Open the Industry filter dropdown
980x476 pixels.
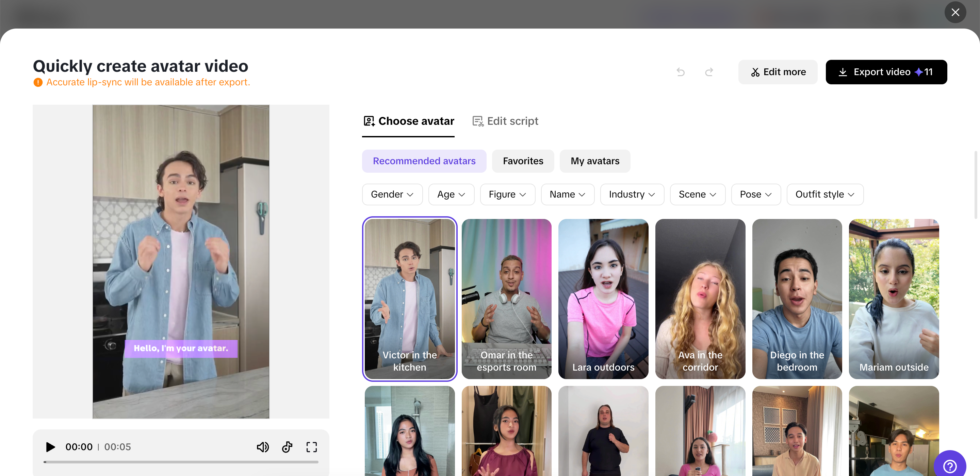pos(632,194)
